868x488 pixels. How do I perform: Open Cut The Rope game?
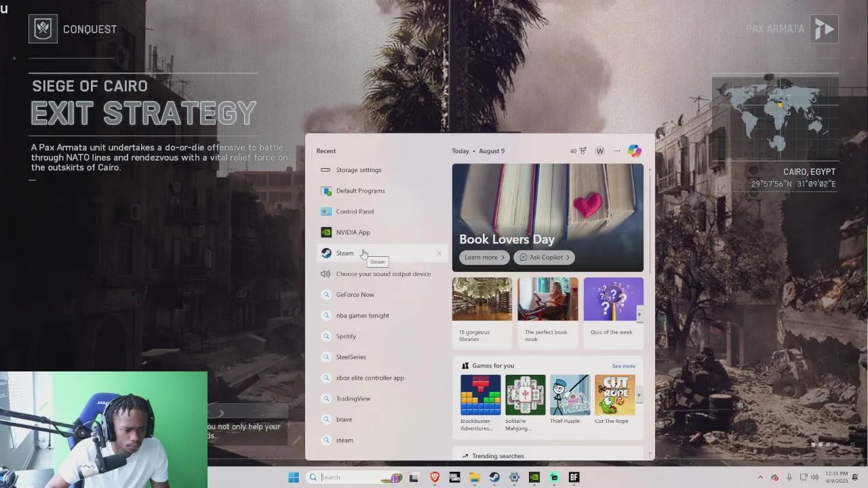click(x=614, y=400)
